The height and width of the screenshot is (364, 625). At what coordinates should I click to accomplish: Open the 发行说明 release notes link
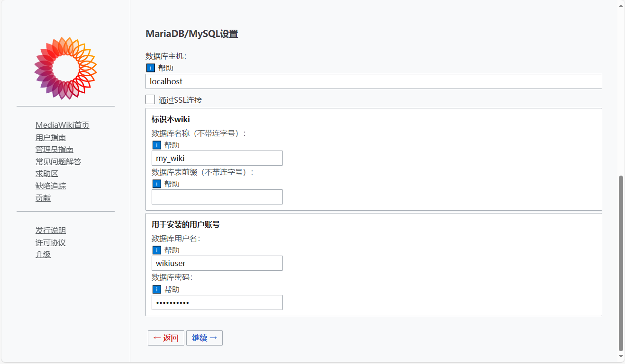click(51, 230)
